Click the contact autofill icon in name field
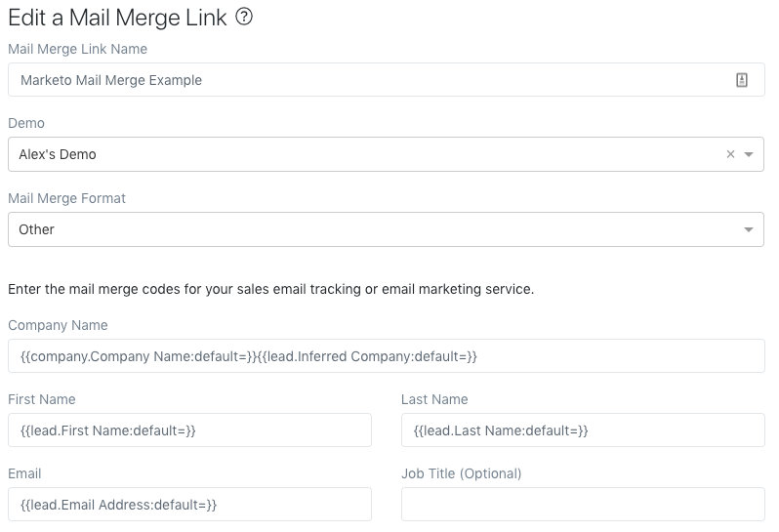 741,80
